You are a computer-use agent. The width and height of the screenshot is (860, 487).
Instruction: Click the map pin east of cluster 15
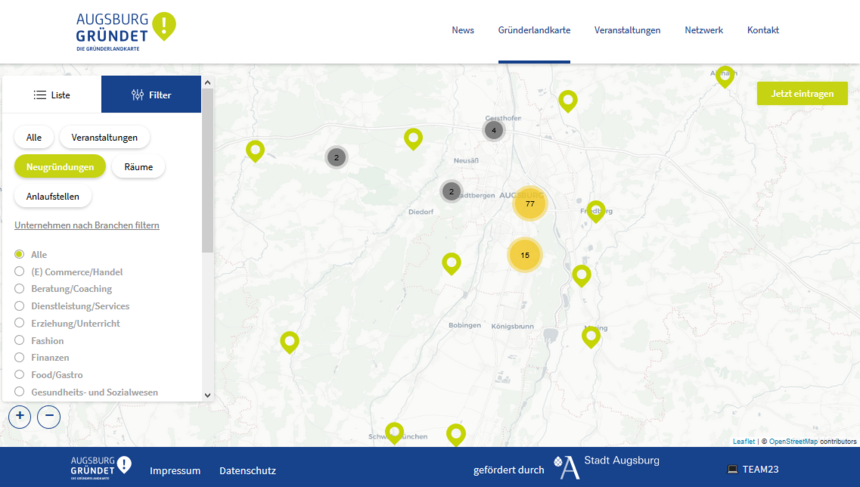pyautogui.click(x=581, y=275)
